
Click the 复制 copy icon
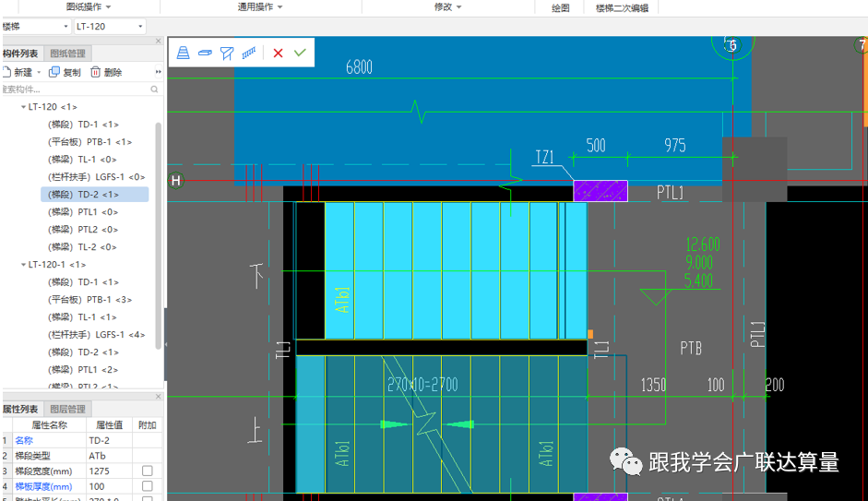click(x=54, y=72)
